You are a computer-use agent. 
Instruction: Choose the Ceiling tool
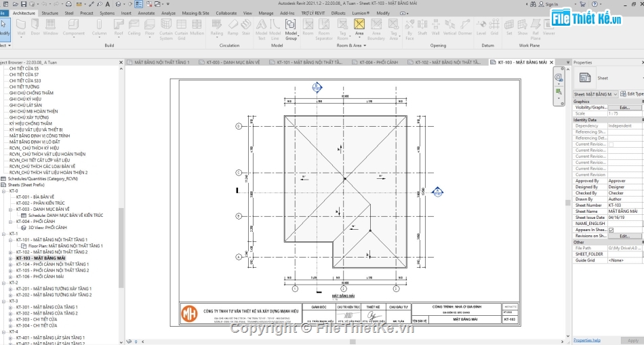134,27
